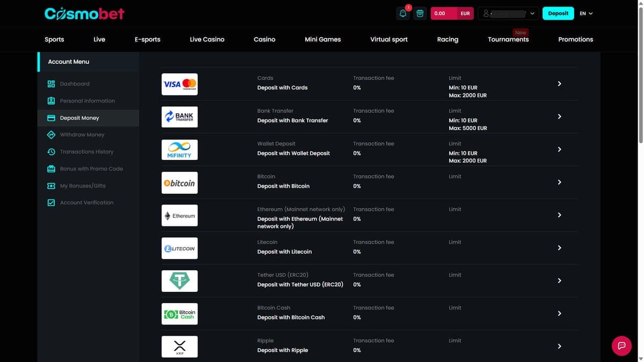
Task: Go to E-sports
Action: click(148, 39)
